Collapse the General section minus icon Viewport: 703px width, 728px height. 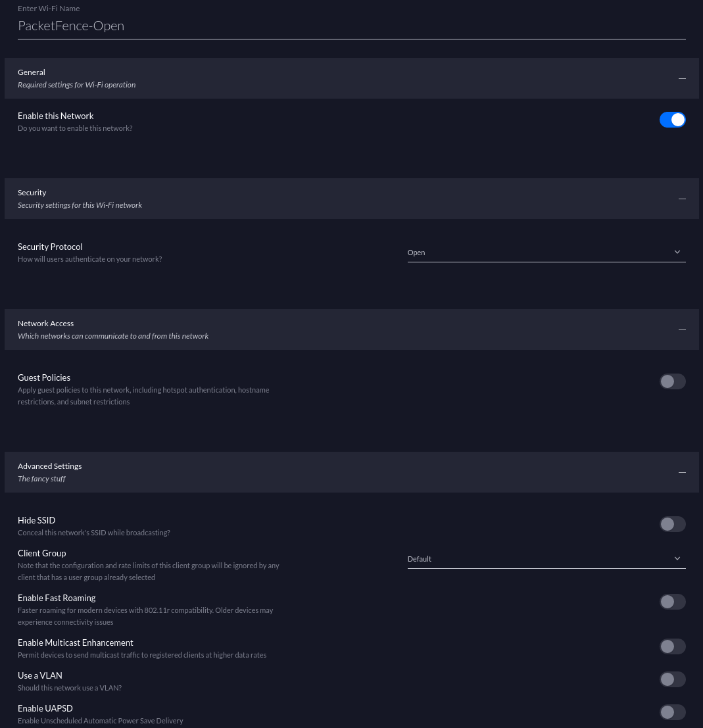point(682,78)
